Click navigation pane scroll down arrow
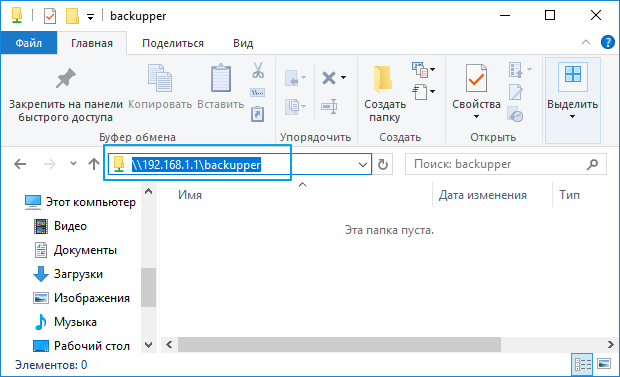The width and height of the screenshot is (620, 377). tap(149, 345)
